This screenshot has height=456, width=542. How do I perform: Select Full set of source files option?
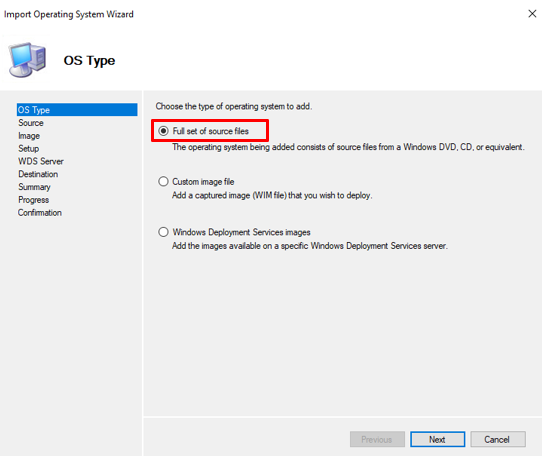coord(163,131)
